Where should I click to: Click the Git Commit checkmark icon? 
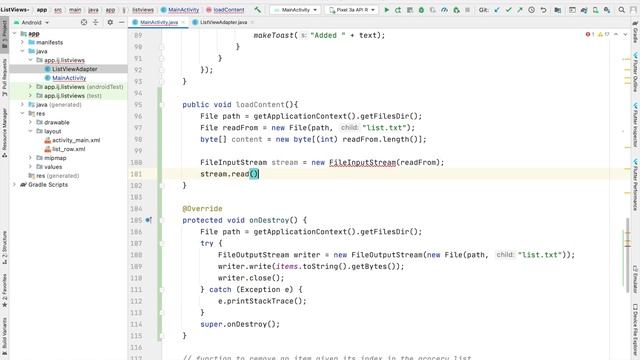tap(509, 10)
